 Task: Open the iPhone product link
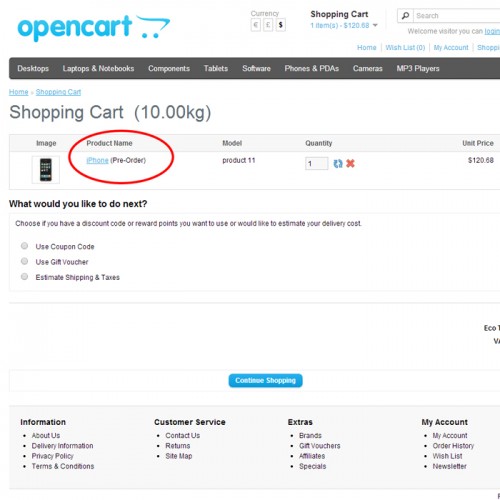coord(97,160)
